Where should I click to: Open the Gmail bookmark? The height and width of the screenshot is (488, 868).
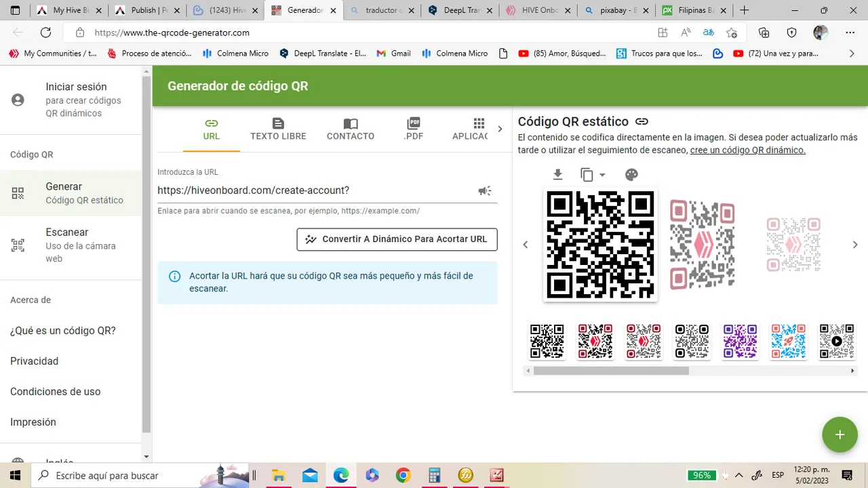click(394, 53)
